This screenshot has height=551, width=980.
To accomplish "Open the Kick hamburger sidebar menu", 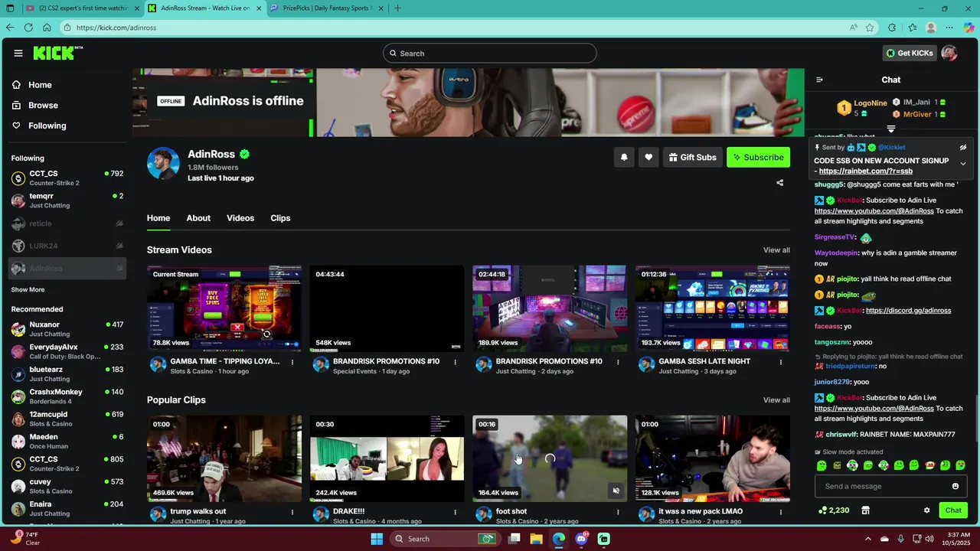I will coord(18,53).
